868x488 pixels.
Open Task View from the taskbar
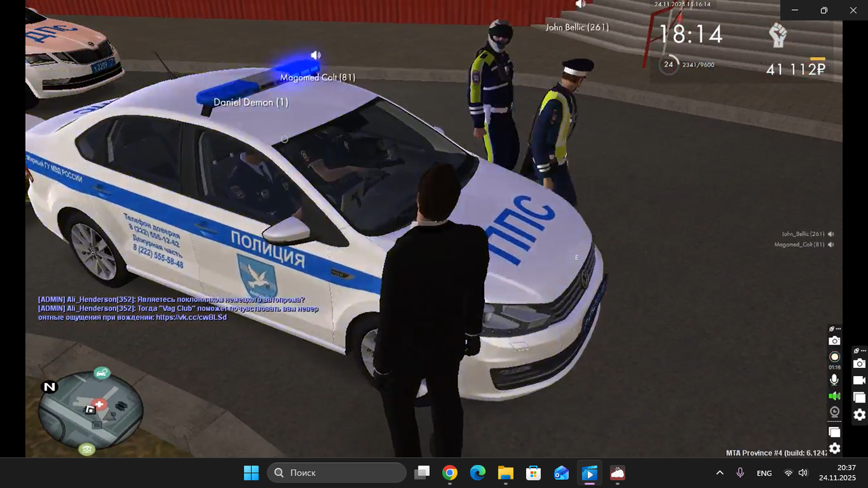[422, 472]
